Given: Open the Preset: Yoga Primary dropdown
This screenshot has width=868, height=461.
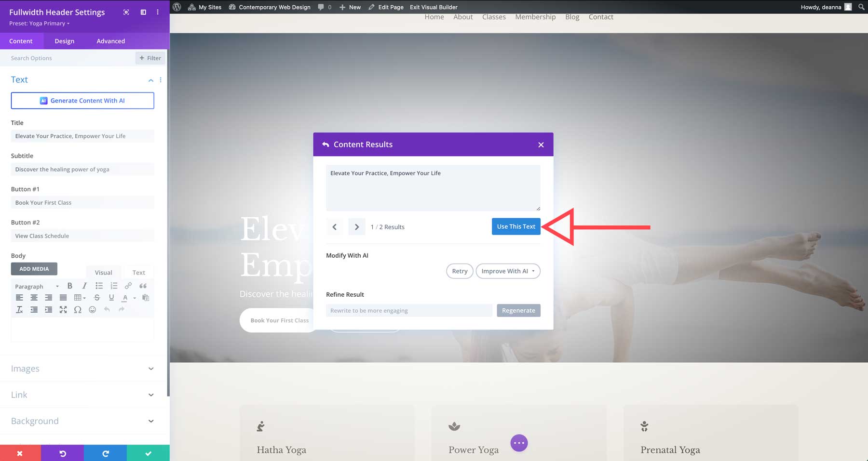Looking at the screenshot, I should 39,23.
